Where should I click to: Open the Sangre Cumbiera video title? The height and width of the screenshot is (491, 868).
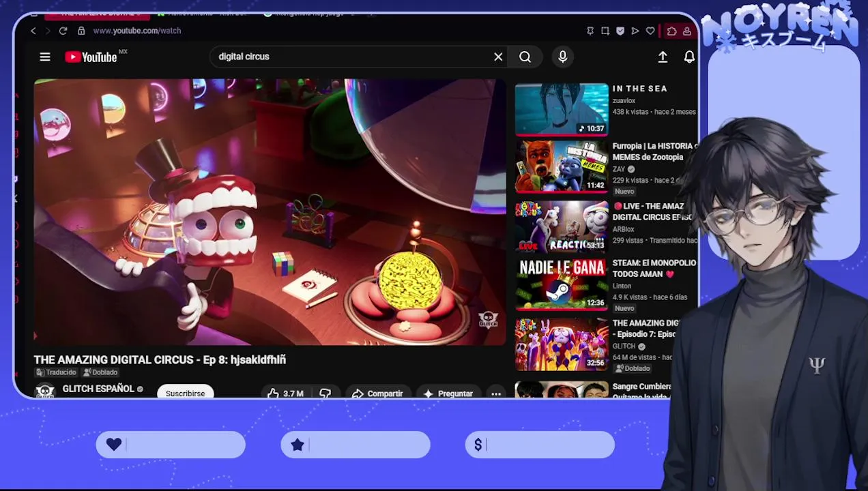[x=641, y=391]
